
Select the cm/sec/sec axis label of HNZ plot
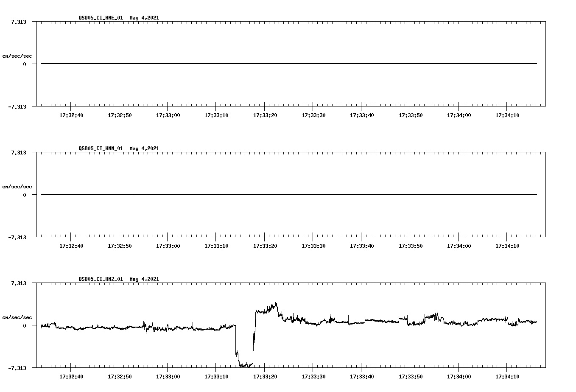click(17, 316)
